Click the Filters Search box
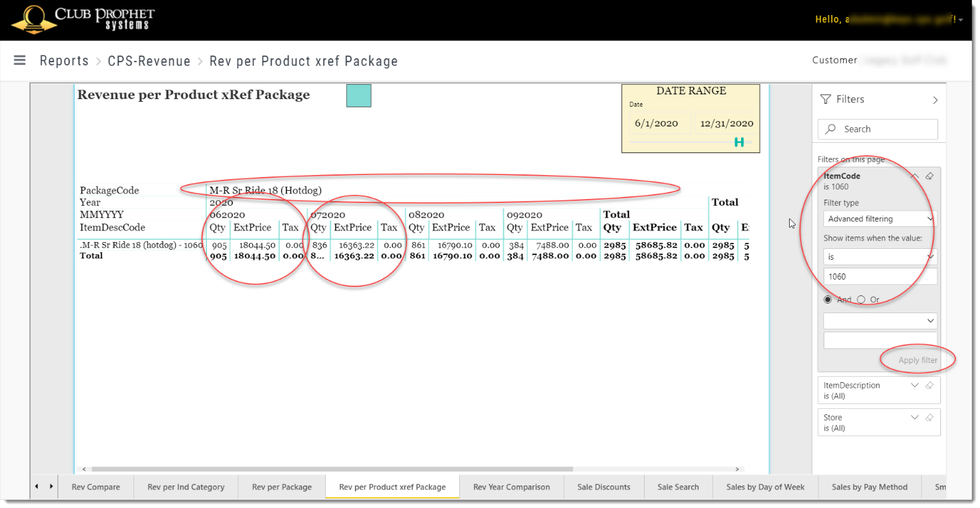 coord(878,129)
